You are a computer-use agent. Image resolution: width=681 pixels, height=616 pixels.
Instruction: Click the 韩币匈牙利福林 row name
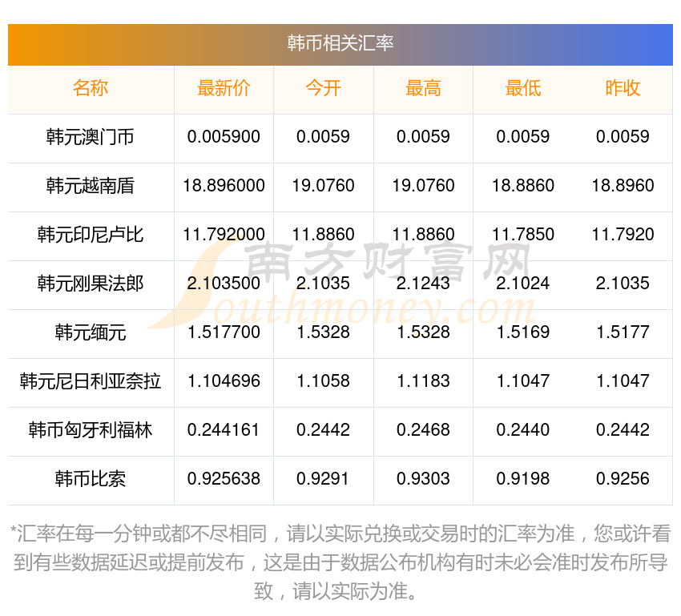pos(91,430)
